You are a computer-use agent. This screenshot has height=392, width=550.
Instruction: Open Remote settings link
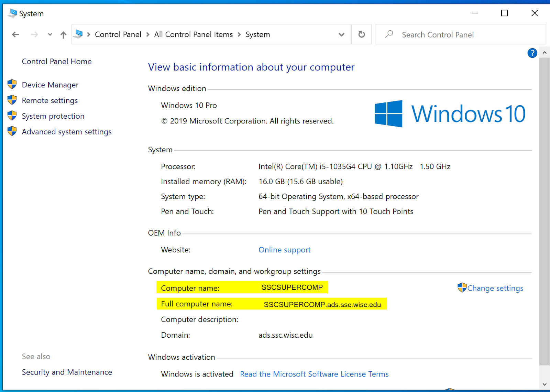[50, 100]
